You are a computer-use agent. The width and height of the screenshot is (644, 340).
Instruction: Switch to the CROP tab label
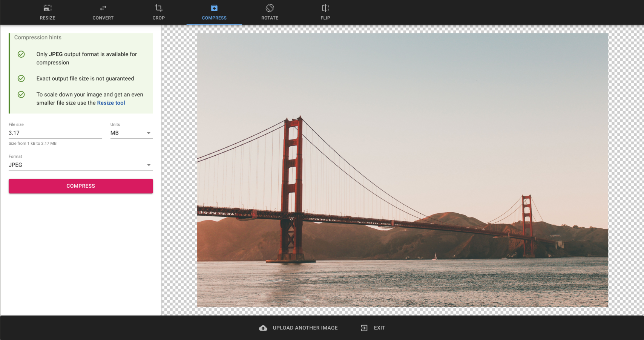(158, 18)
